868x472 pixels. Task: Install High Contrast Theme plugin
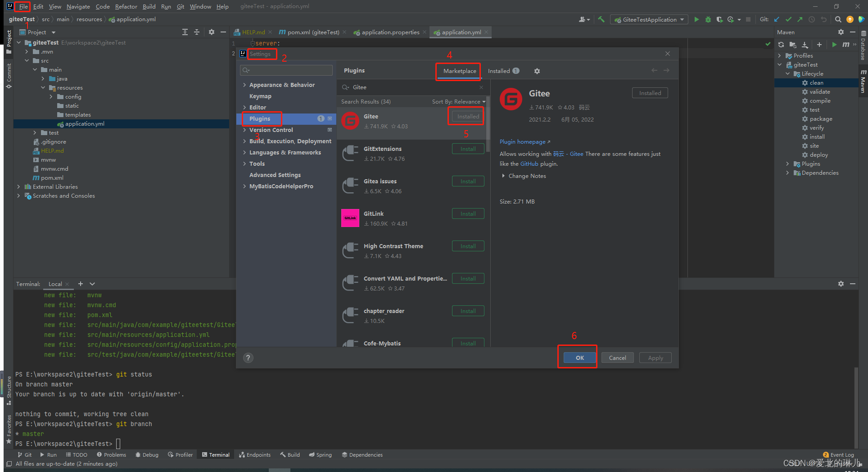[x=468, y=246]
